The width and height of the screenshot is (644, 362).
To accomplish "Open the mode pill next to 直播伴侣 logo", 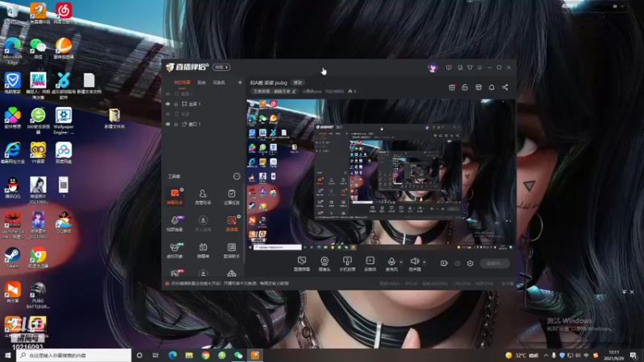I will point(221,67).
